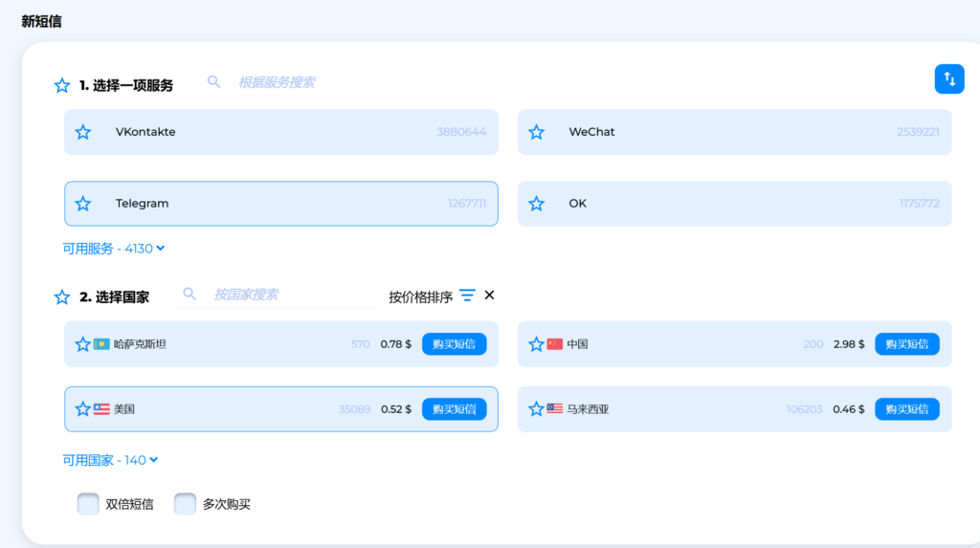Favorite the OK service star
Image resolution: width=980 pixels, height=548 pixels.
tap(536, 204)
